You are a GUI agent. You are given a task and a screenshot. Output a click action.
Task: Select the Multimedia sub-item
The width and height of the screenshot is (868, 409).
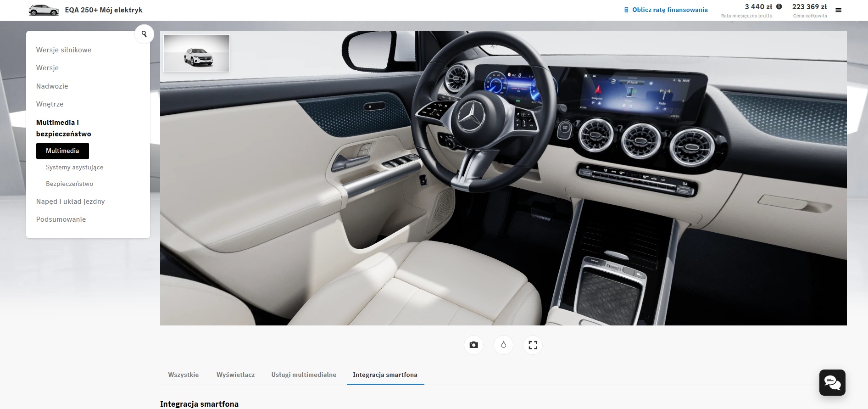(62, 151)
